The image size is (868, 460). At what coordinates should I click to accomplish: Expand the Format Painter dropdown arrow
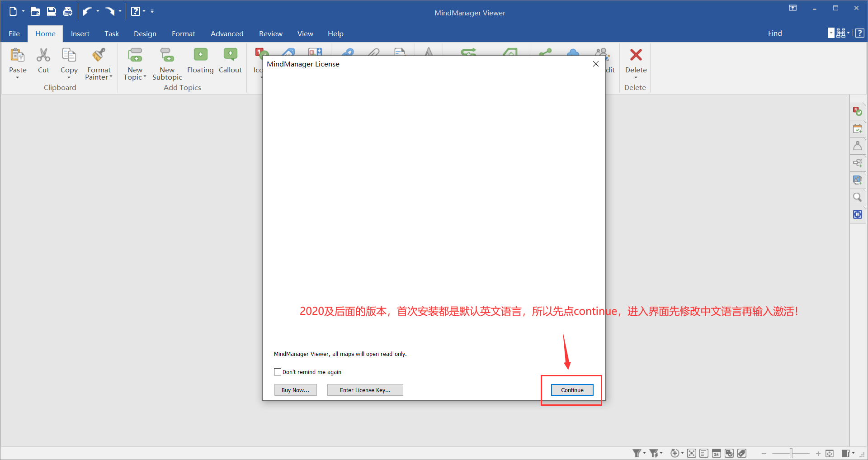tap(111, 77)
